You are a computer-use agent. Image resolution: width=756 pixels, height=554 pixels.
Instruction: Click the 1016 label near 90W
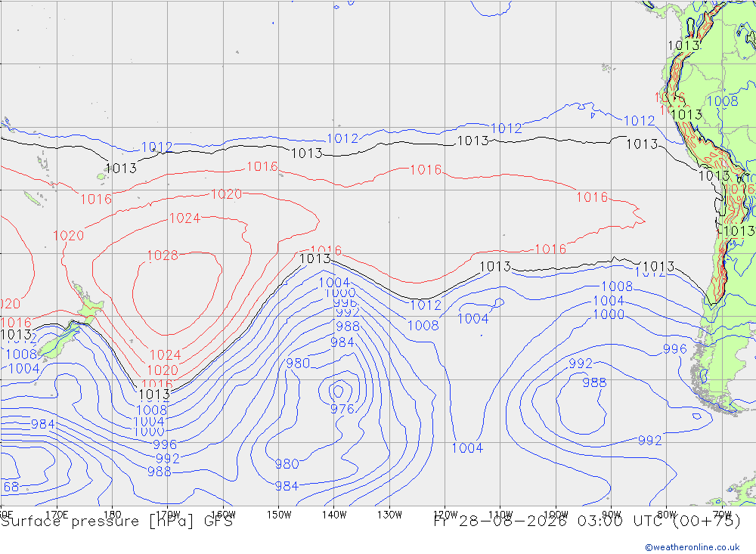(592, 197)
